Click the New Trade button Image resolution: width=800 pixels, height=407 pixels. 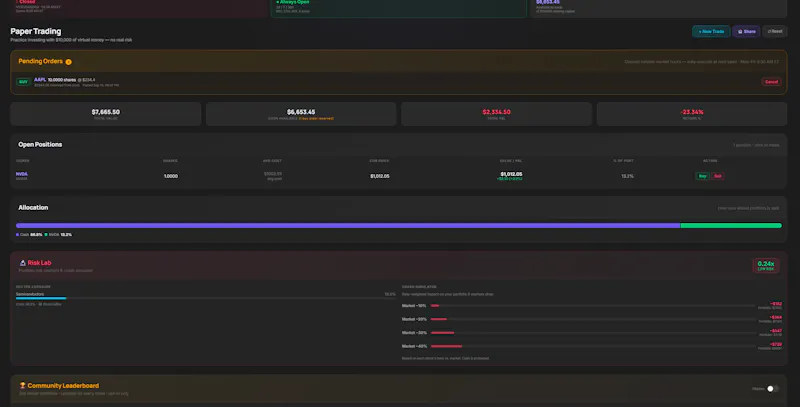[x=711, y=31]
